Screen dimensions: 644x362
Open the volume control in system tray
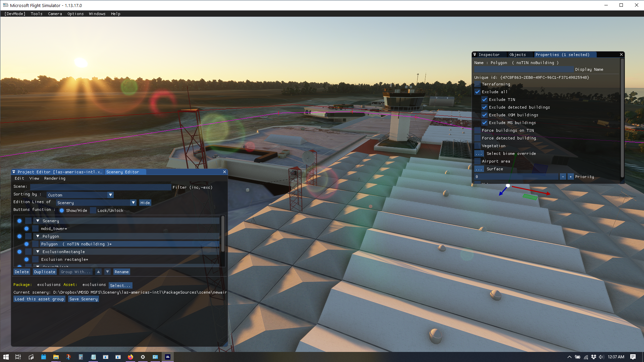click(x=601, y=357)
